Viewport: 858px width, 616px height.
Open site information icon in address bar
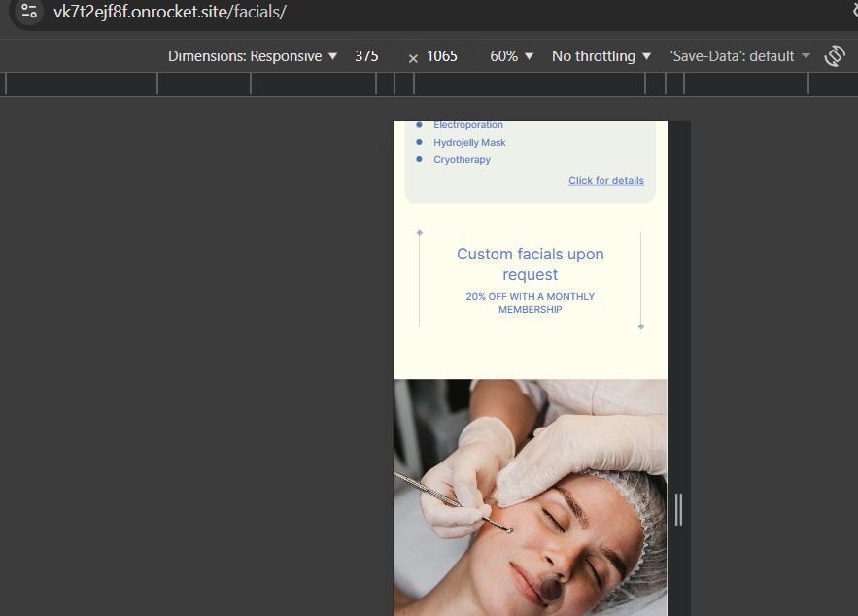click(29, 12)
